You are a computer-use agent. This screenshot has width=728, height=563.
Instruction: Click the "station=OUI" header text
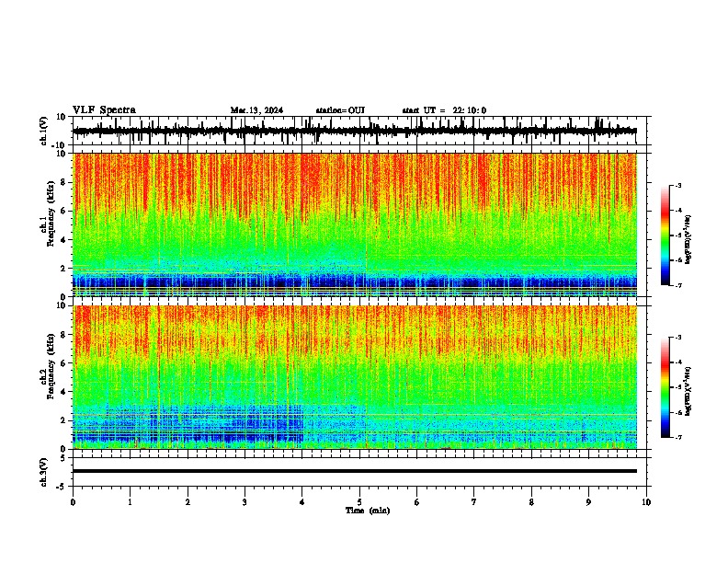click(340, 110)
